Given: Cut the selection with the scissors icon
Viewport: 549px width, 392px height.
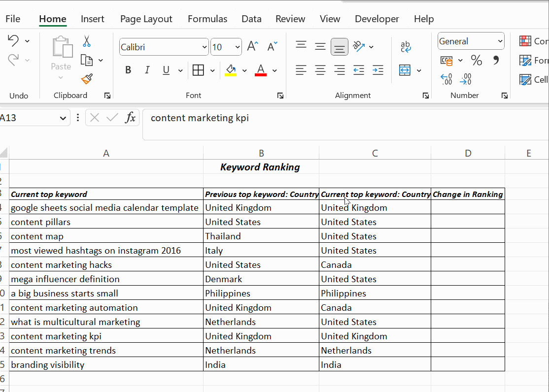Looking at the screenshot, I should 87,42.
